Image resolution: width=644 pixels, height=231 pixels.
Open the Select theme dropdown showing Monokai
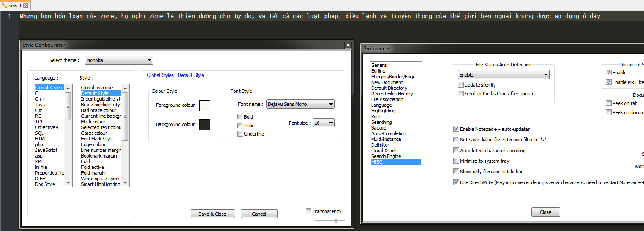pos(119,60)
